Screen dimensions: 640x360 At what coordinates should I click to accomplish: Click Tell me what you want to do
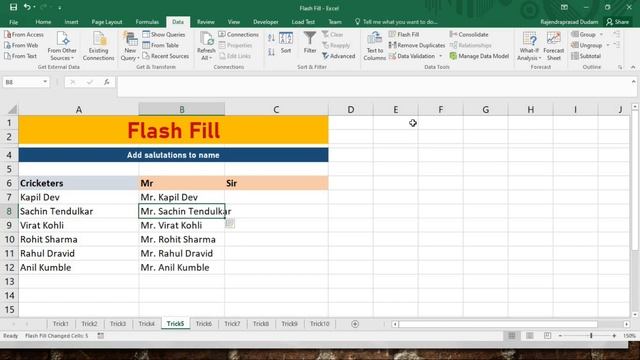coord(396,22)
